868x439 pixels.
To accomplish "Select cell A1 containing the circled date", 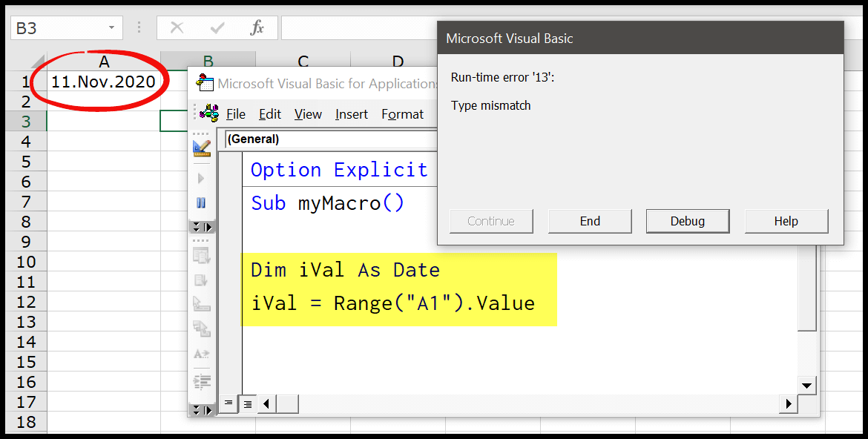I will 104,81.
